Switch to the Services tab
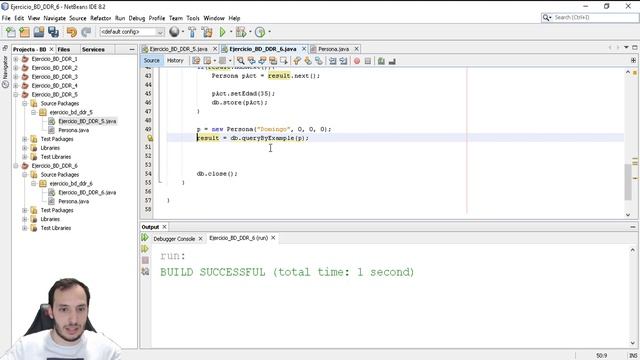The height and width of the screenshot is (360, 640). point(93,49)
